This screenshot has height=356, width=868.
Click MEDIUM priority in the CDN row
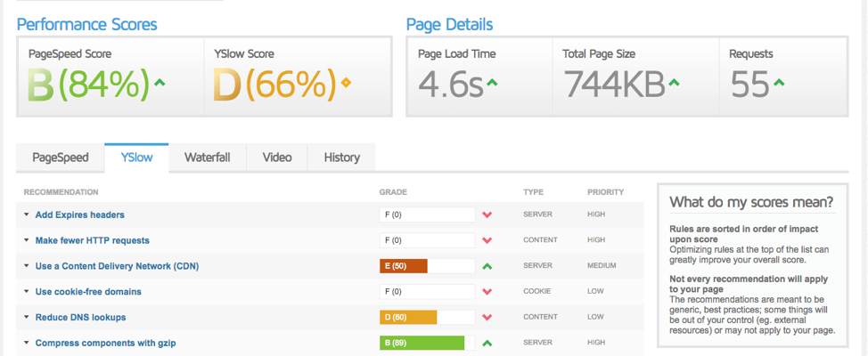click(602, 266)
